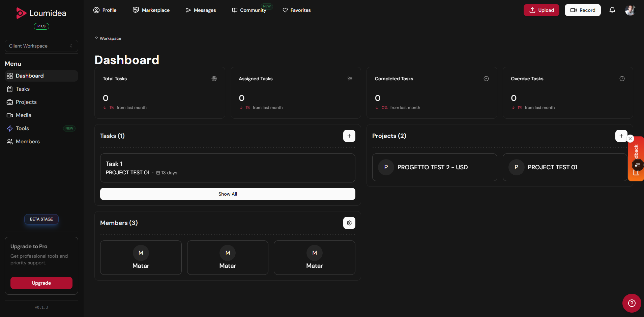
Task: Open the Client Workspace dropdown
Action: 41,46
